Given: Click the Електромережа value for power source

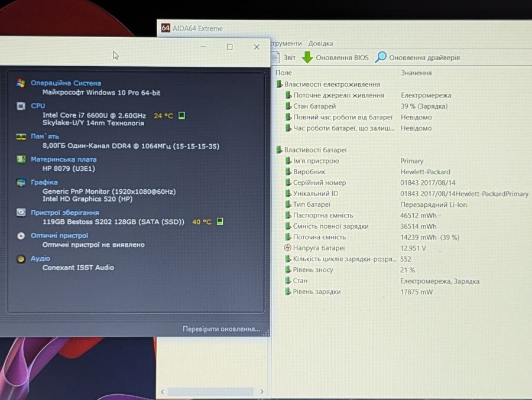Looking at the screenshot, I should pos(426,95).
